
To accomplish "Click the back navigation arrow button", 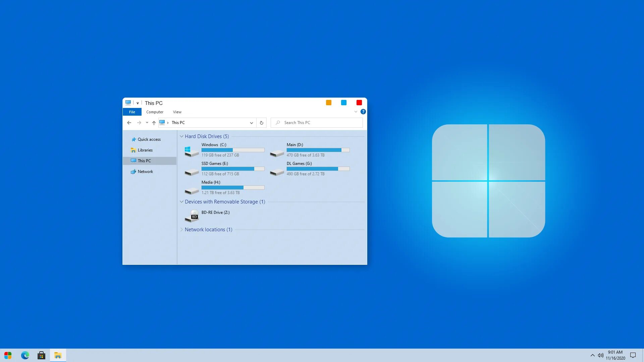I will (129, 122).
